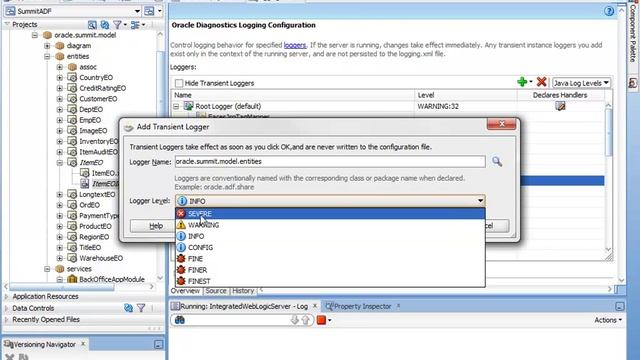The image size is (640, 360).
Task: Open the loggers hyperlink in the description
Action: pos(295,45)
